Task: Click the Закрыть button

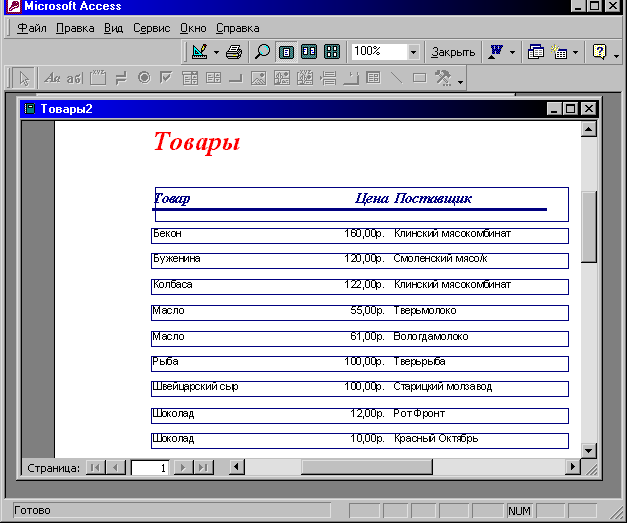Action: tap(453, 52)
